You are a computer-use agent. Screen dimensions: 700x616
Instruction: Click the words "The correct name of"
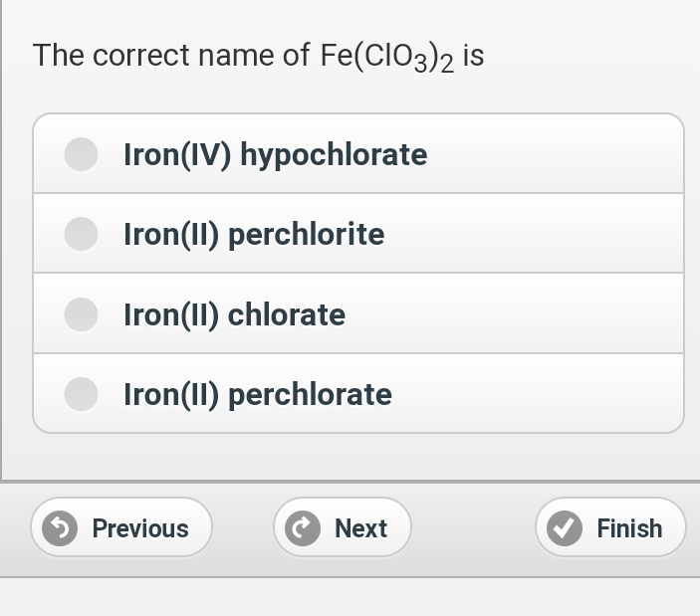click(170, 56)
